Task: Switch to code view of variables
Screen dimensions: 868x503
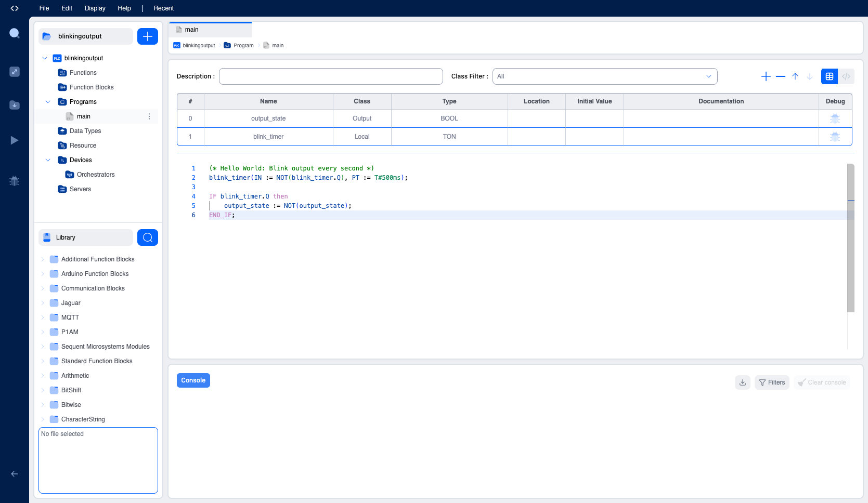Action: pyautogui.click(x=846, y=76)
